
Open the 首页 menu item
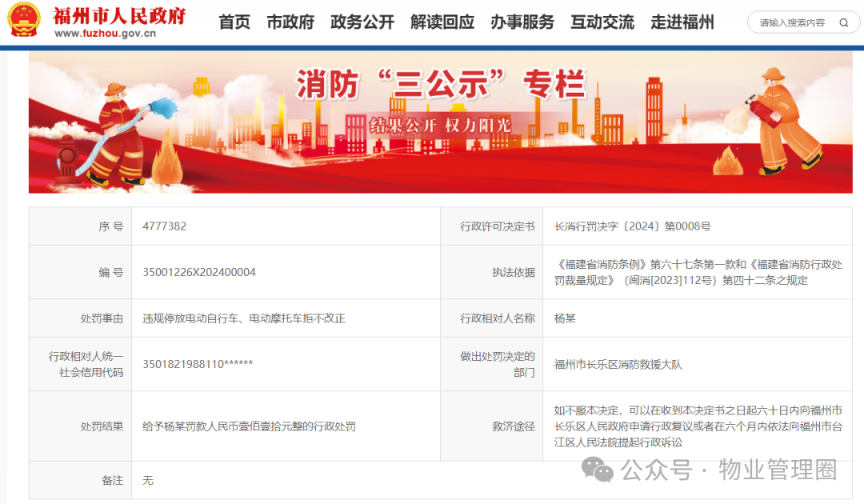click(x=234, y=22)
